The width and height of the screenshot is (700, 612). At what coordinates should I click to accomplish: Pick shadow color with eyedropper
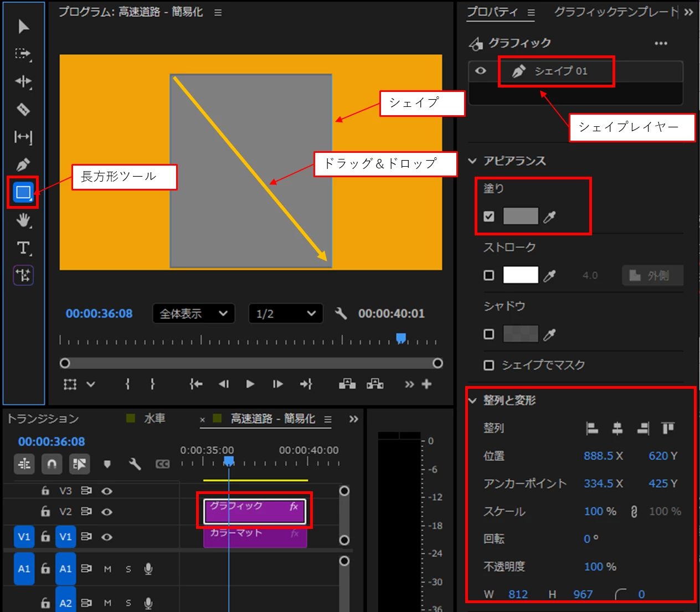pyautogui.click(x=549, y=335)
